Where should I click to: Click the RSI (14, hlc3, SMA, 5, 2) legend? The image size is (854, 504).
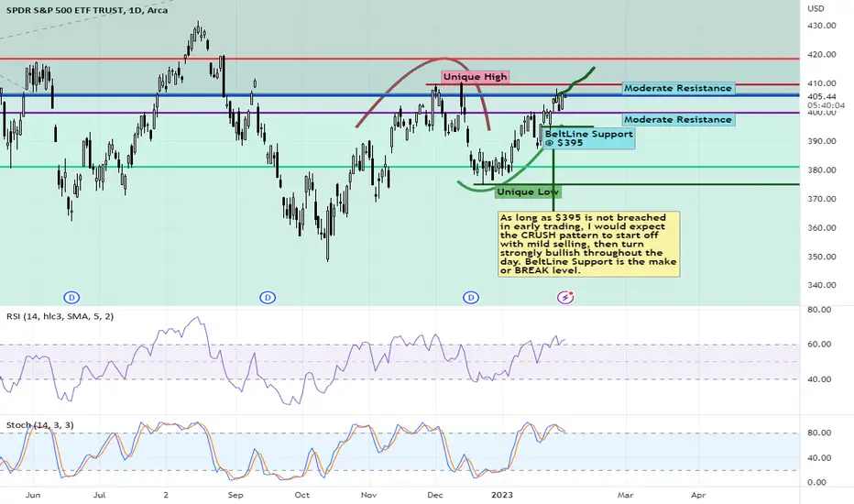60,316
